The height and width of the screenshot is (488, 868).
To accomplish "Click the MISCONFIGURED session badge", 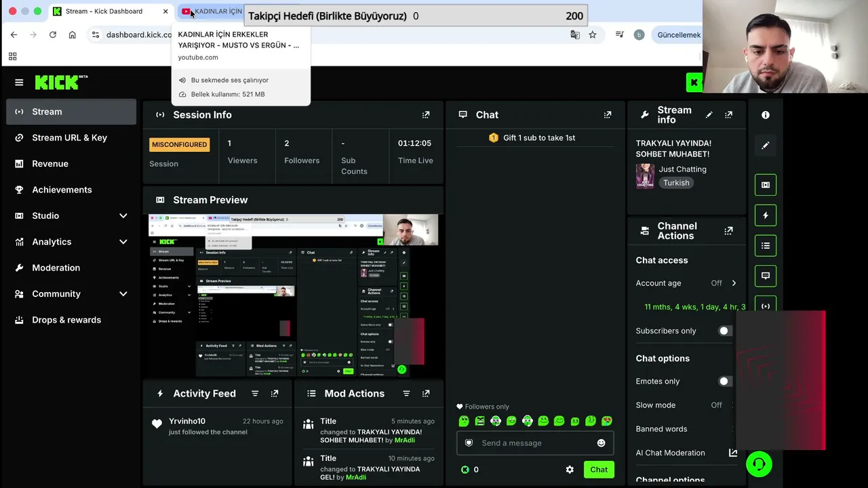I will (x=180, y=145).
